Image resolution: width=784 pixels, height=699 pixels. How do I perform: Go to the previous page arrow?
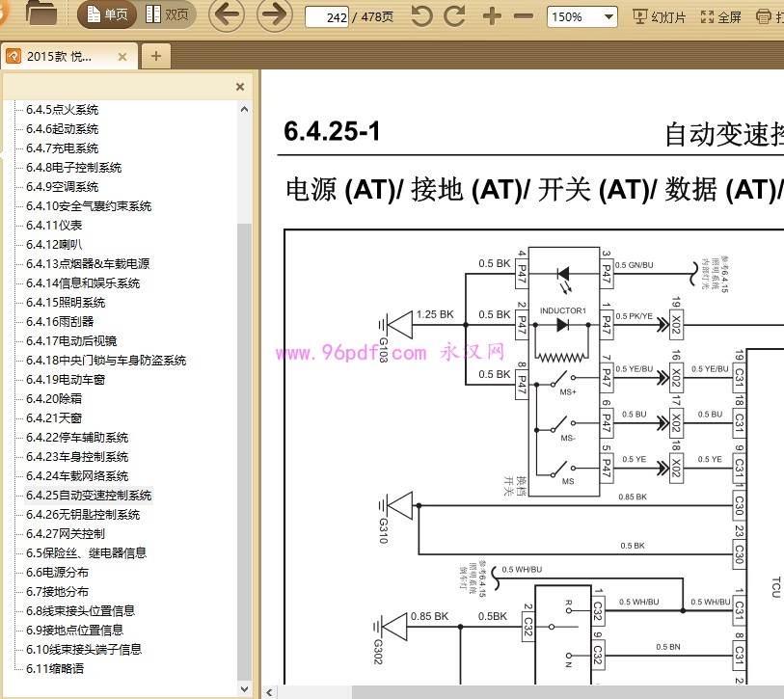pyautogui.click(x=227, y=15)
